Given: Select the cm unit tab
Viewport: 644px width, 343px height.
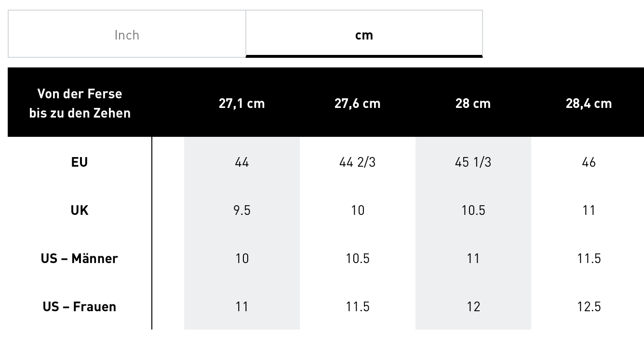Looking at the screenshot, I should pyautogui.click(x=364, y=35).
